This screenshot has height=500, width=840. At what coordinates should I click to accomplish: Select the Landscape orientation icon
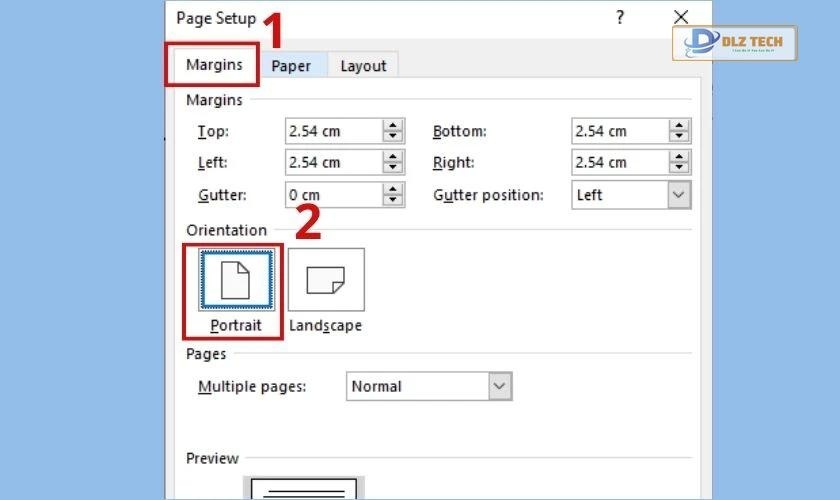(326, 279)
